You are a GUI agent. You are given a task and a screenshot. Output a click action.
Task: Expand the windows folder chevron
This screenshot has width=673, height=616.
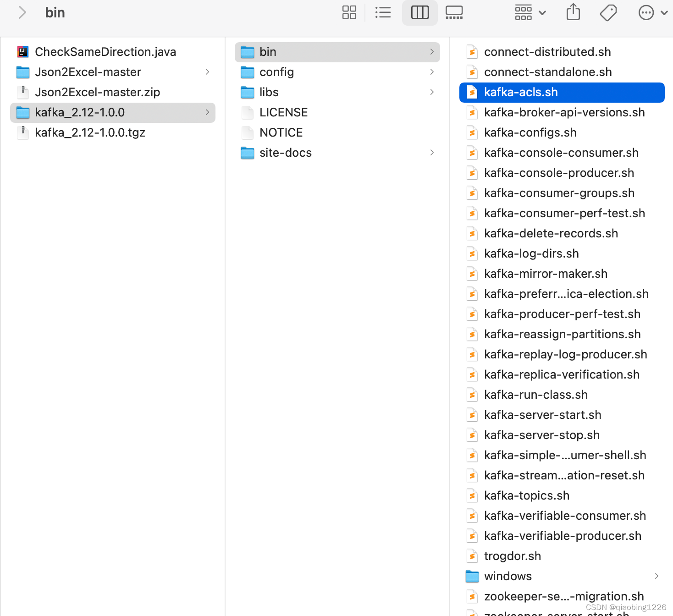[x=656, y=576]
